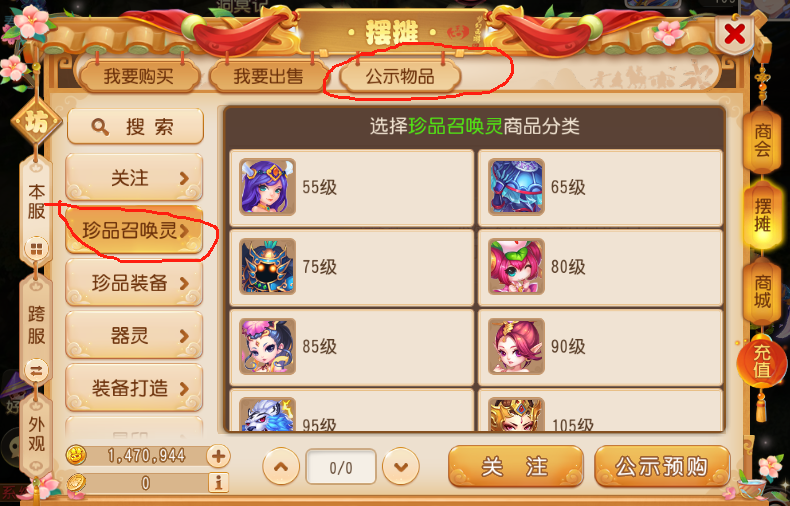The image size is (790, 506).
Task: Click the 0/0 page number field
Action: tap(341, 467)
